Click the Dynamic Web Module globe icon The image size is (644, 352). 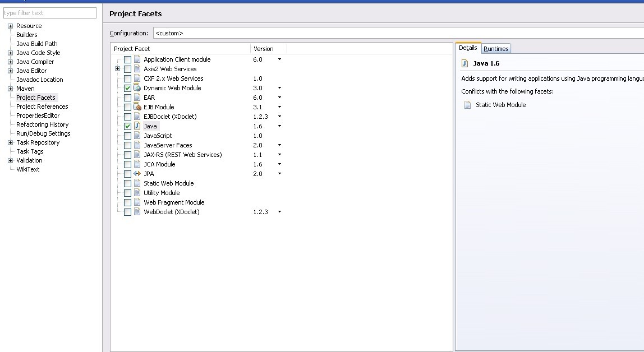click(x=137, y=88)
